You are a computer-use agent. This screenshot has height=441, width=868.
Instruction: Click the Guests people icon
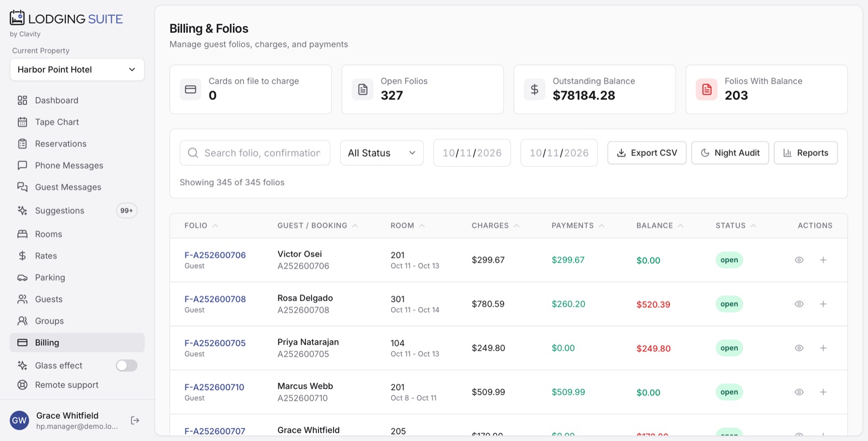click(x=22, y=299)
